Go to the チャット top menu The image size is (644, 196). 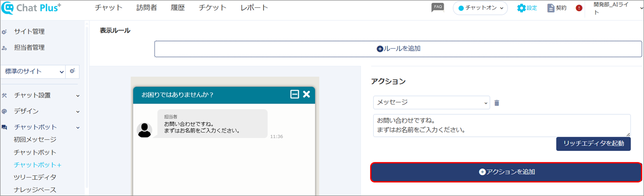pos(108,8)
